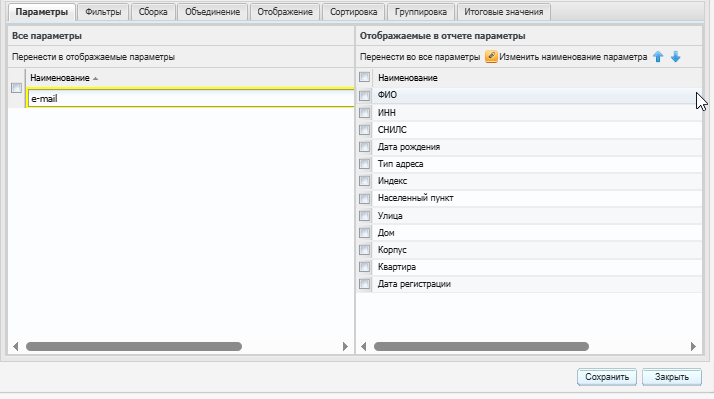Check the СНИЛС checkbox

[x=364, y=130]
